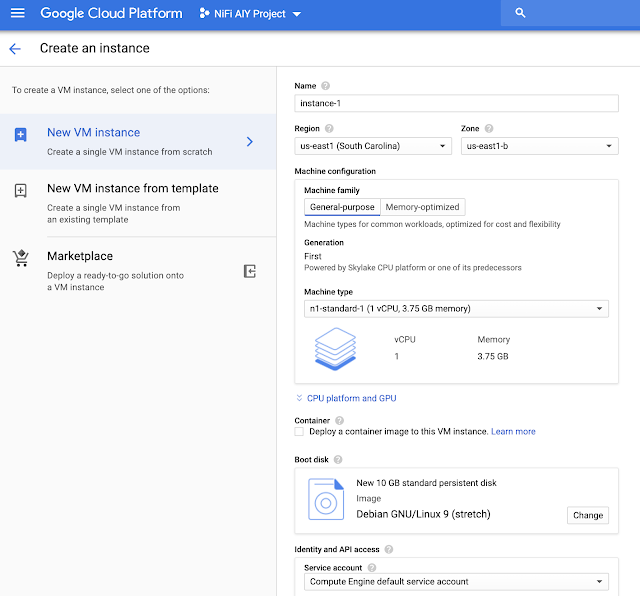The width and height of the screenshot is (640, 596).
Task: Click the search icon in top bar
Action: pyautogui.click(x=520, y=14)
